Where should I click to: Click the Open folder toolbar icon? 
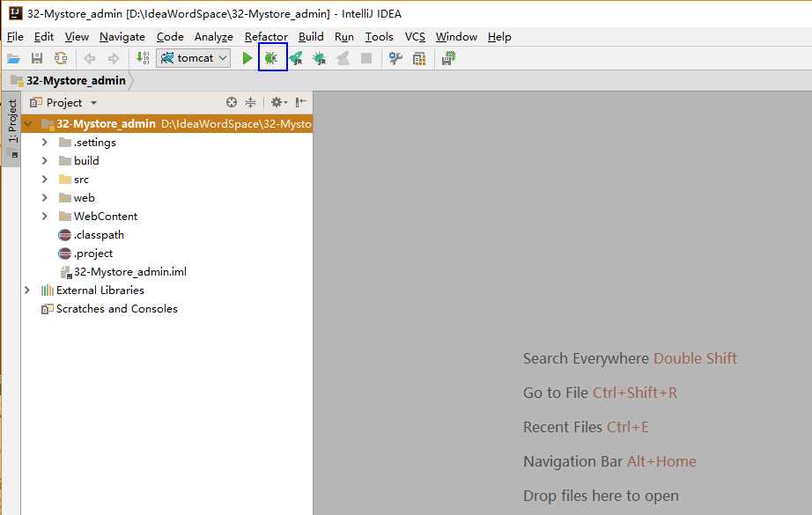[x=13, y=58]
